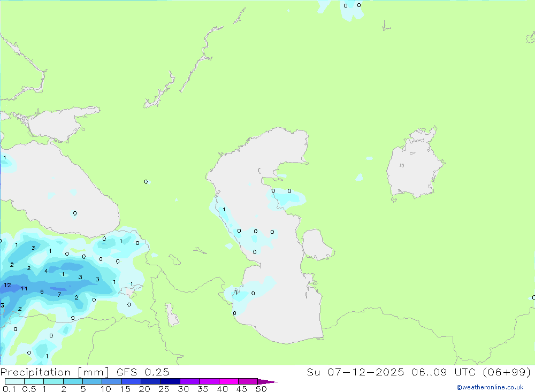Click the '12' precipitation value on map
This screenshot has width=535, height=392.
pos(7,285)
